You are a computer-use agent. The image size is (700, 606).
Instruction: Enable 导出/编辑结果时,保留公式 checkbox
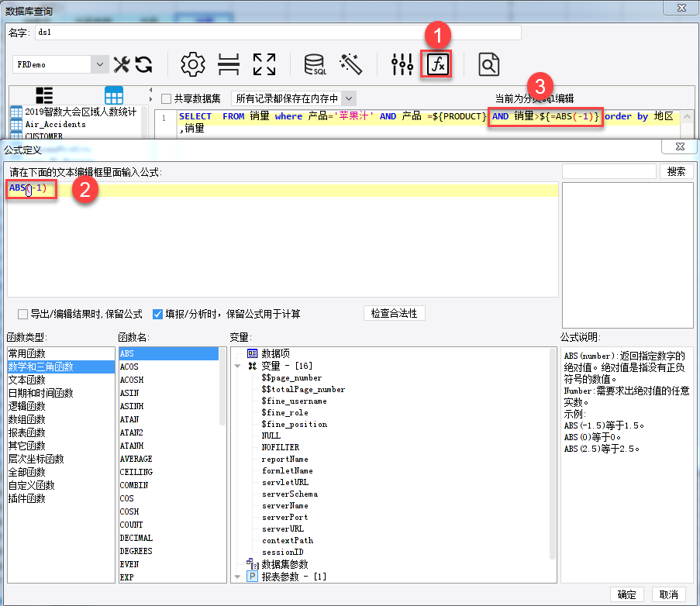coord(22,314)
